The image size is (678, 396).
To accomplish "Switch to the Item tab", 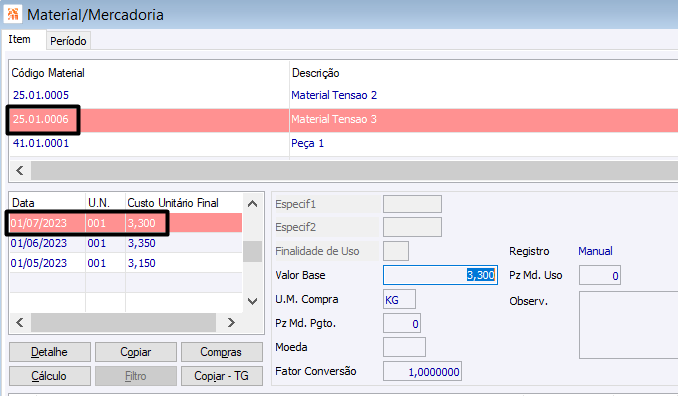I will tap(20, 39).
